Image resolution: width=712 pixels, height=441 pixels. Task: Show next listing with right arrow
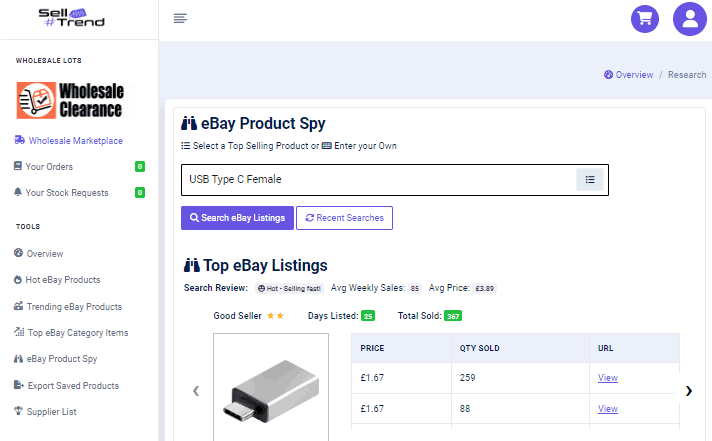[688, 391]
